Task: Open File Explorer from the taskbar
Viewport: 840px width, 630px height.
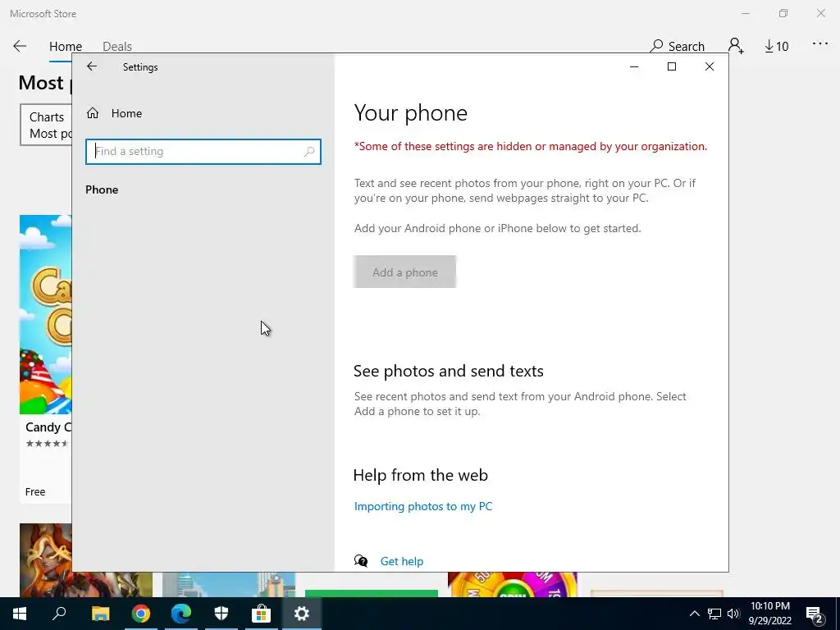Action: tap(100, 614)
